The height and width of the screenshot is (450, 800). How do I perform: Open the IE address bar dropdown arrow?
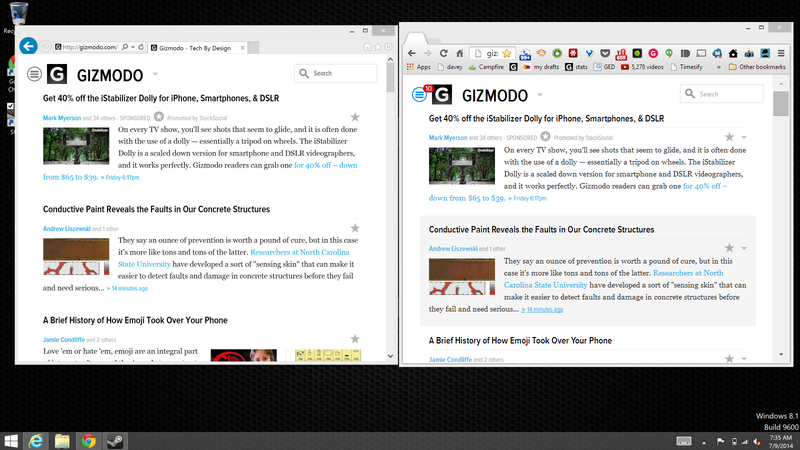133,47
